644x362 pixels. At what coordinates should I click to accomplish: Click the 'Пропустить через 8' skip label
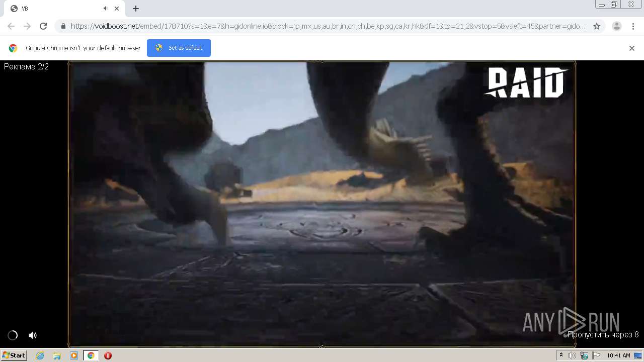(603, 335)
